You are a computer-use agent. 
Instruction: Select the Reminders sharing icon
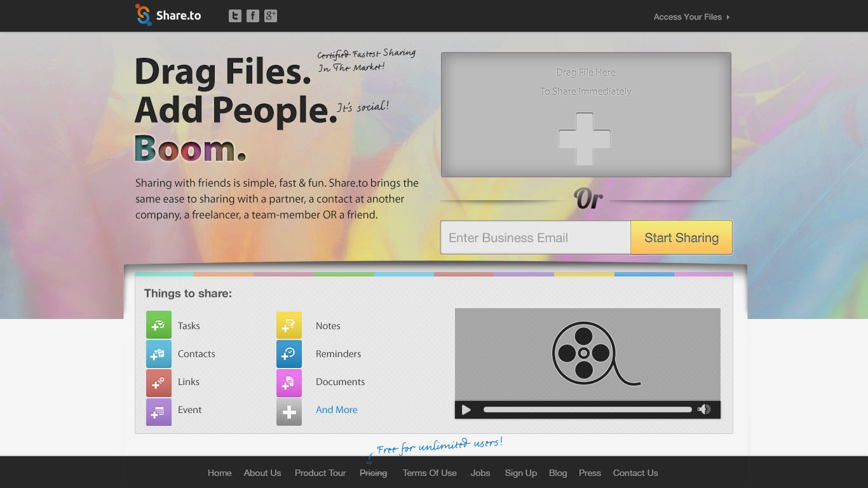(289, 354)
